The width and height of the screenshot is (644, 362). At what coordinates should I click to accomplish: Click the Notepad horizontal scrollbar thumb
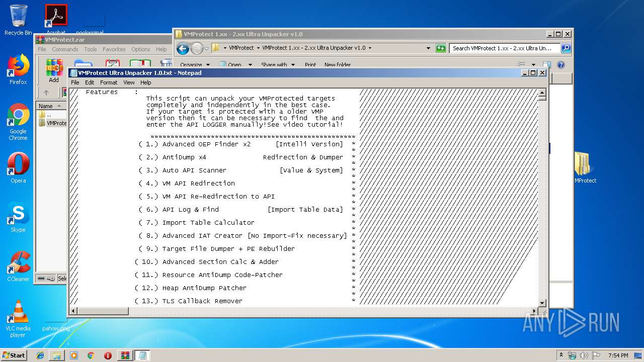[x=103, y=311]
